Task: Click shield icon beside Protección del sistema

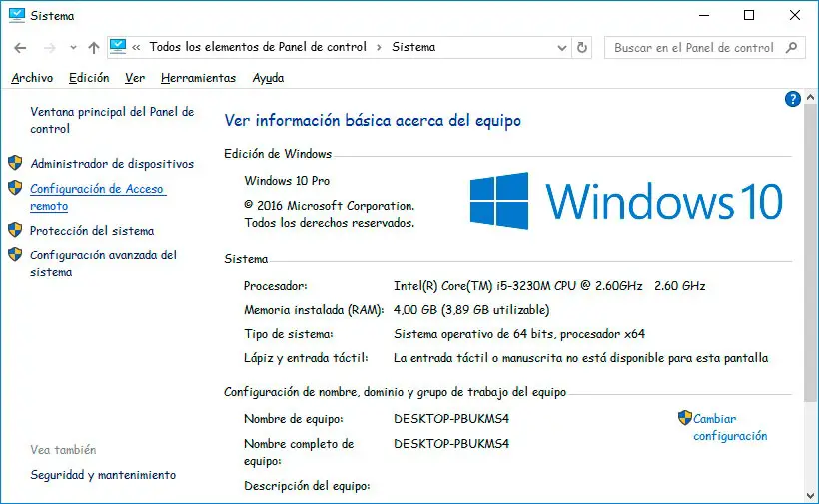Action: click(15, 229)
